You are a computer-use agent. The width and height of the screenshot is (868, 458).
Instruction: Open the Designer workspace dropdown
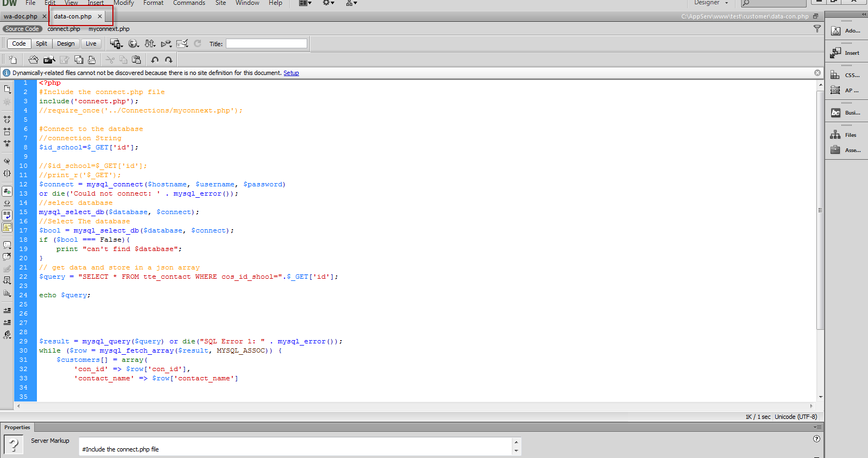tap(711, 3)
